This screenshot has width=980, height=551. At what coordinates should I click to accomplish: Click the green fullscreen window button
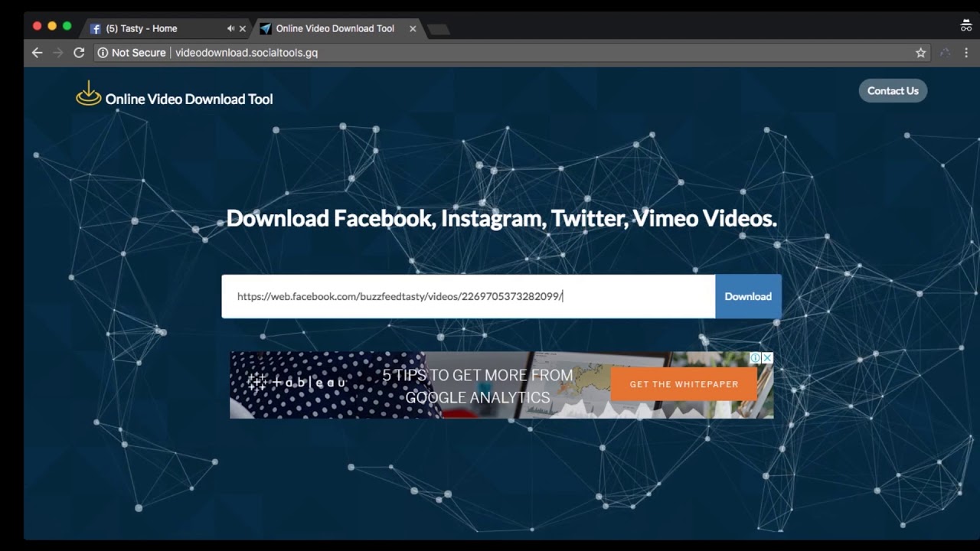[67, 26]
